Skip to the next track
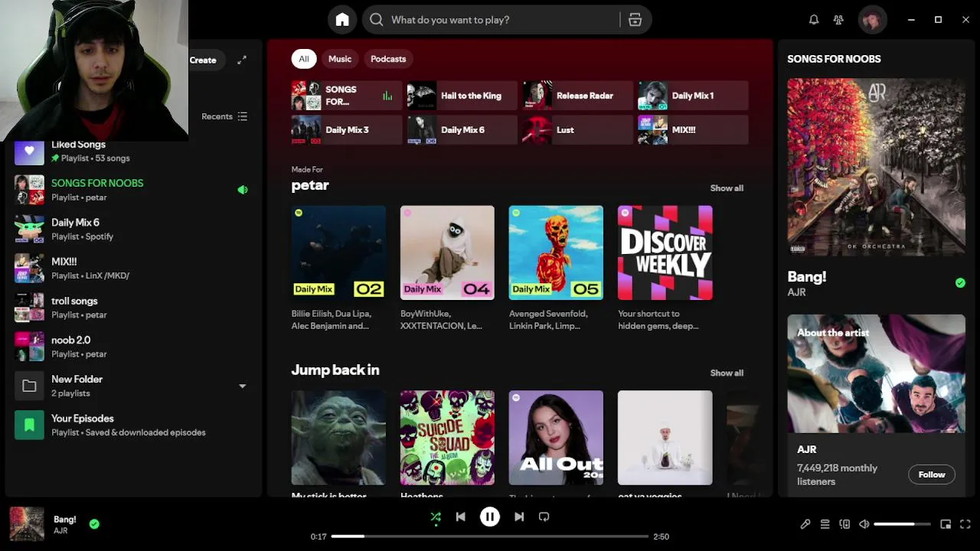 519,517
